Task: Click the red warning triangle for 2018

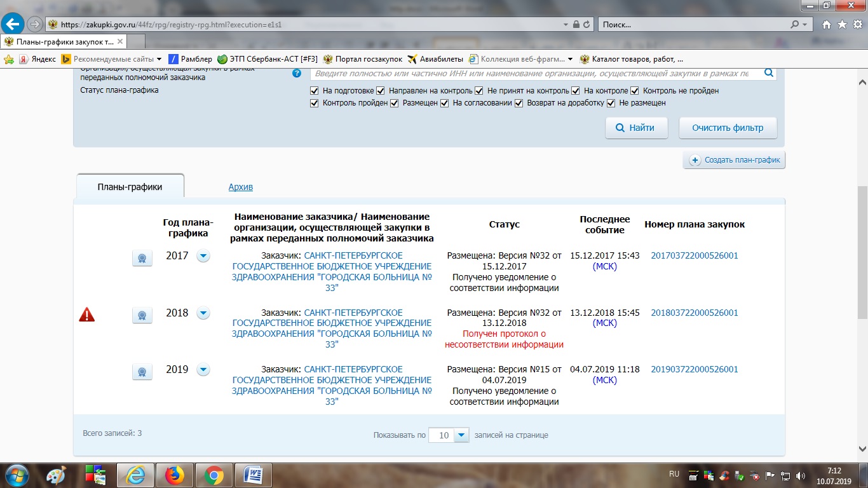Action: pos(86,315)
